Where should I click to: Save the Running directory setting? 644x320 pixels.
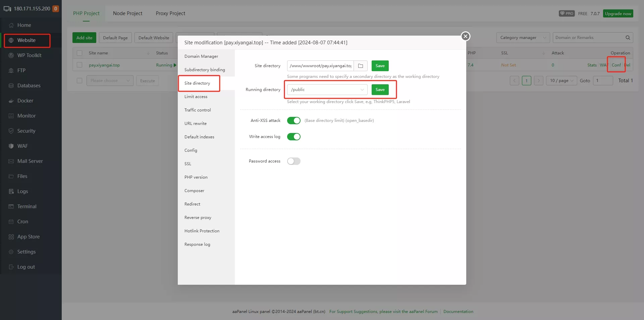380,90
